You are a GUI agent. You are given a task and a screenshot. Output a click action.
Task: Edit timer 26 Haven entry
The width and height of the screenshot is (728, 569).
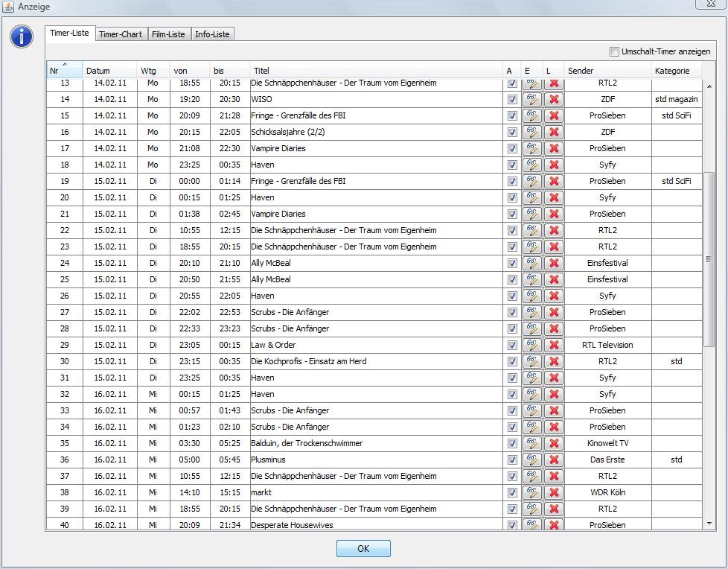click(532, 296)
